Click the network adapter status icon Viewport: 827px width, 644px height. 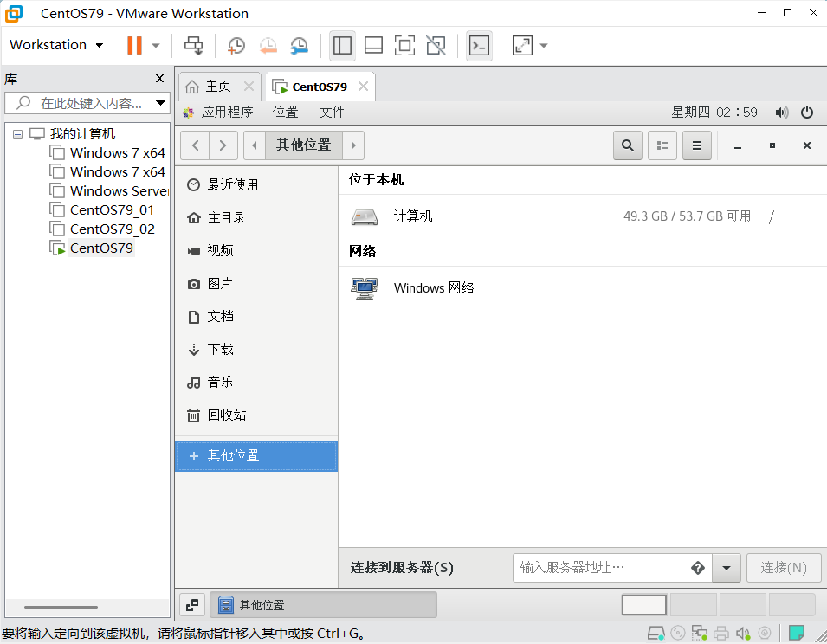point(700,633)
